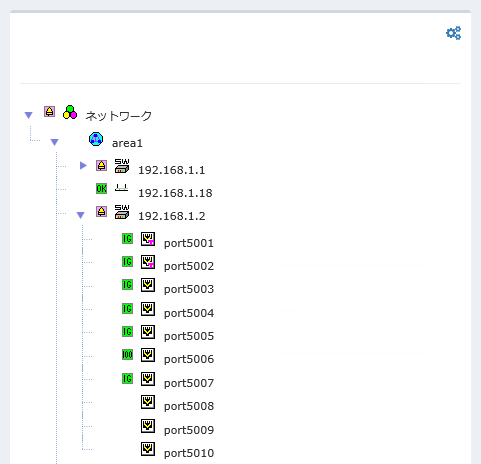
Task: Click the port icon beside port5009
Action: [x=148, y=426]
